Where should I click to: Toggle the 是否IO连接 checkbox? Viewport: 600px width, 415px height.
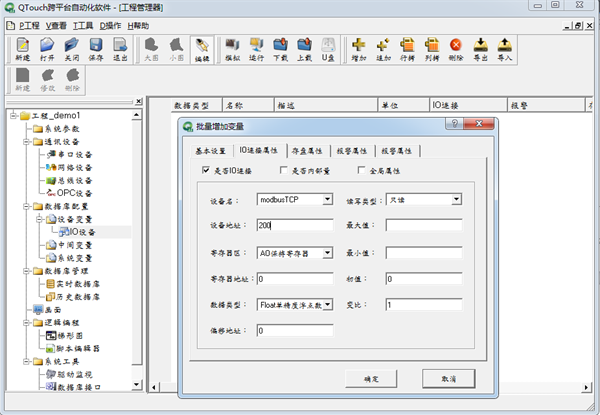point(206,172)
